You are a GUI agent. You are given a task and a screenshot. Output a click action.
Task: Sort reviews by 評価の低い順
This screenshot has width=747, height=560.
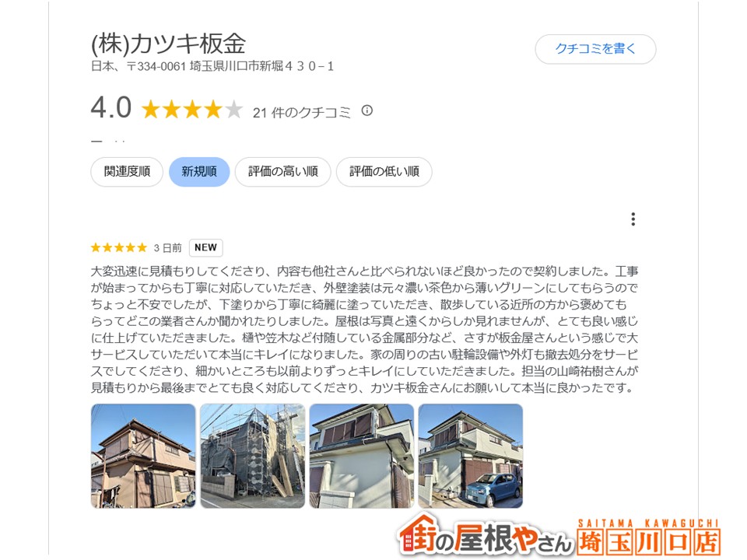pyautogui.click(x=384, y=171)
